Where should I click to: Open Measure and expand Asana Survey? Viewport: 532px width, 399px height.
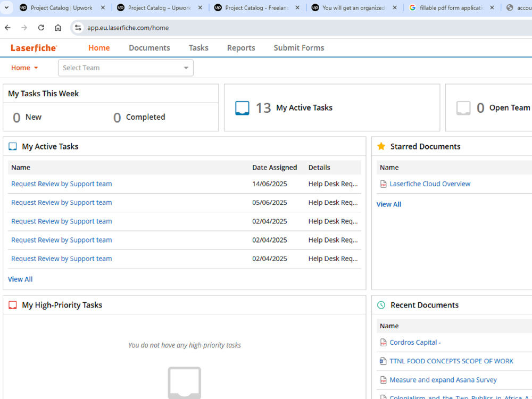[x=443, y=380]
